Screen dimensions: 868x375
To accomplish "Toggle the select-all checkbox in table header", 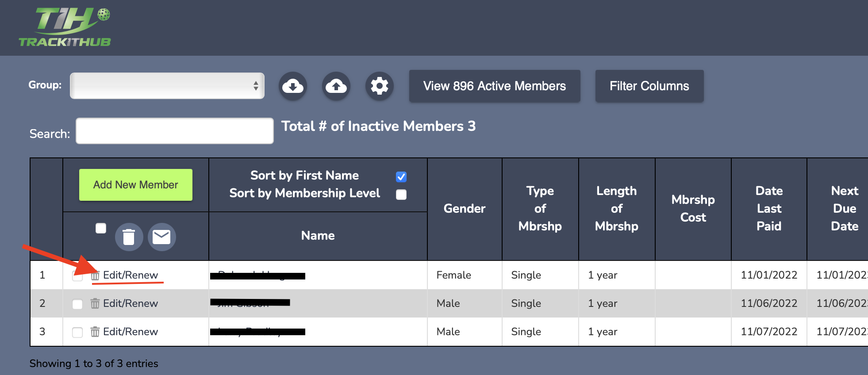I will click(101, 228).
